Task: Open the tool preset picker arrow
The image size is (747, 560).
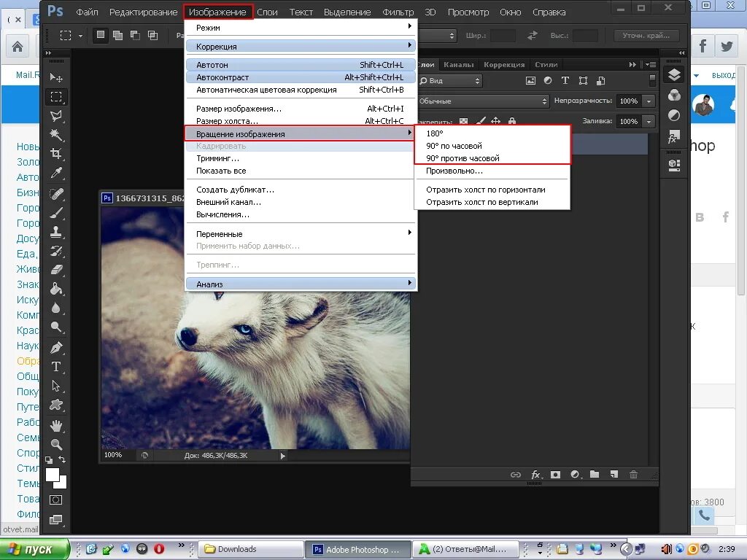Action: [80, 36]
